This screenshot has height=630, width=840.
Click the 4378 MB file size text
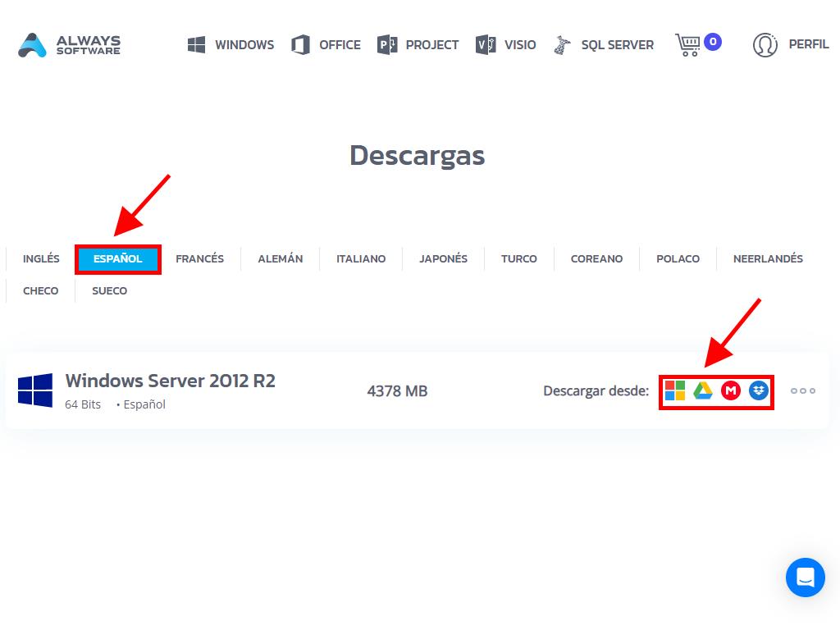click(397, 391)
